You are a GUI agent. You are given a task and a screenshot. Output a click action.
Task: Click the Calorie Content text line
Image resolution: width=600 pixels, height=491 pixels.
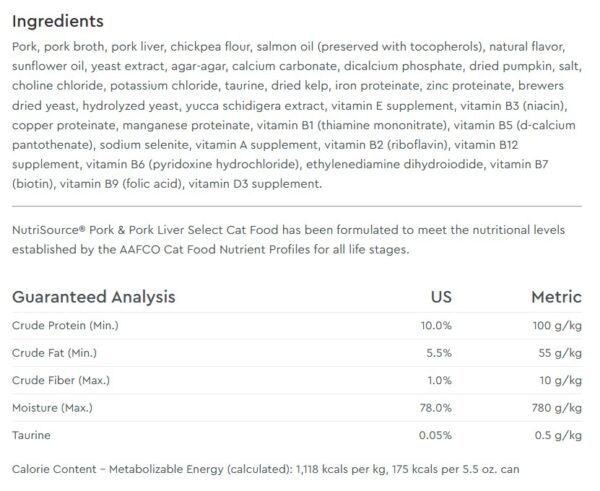tap(266, 469)
